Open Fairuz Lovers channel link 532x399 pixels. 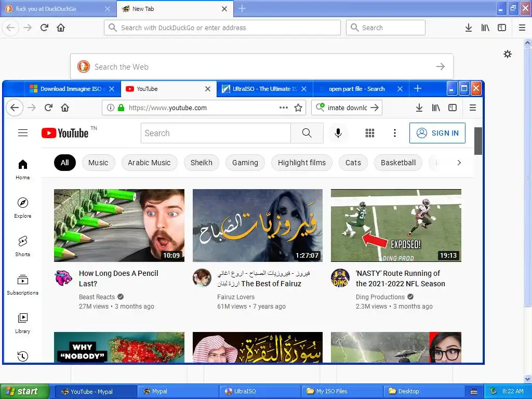pyautogui.click(x=236, y=297)
